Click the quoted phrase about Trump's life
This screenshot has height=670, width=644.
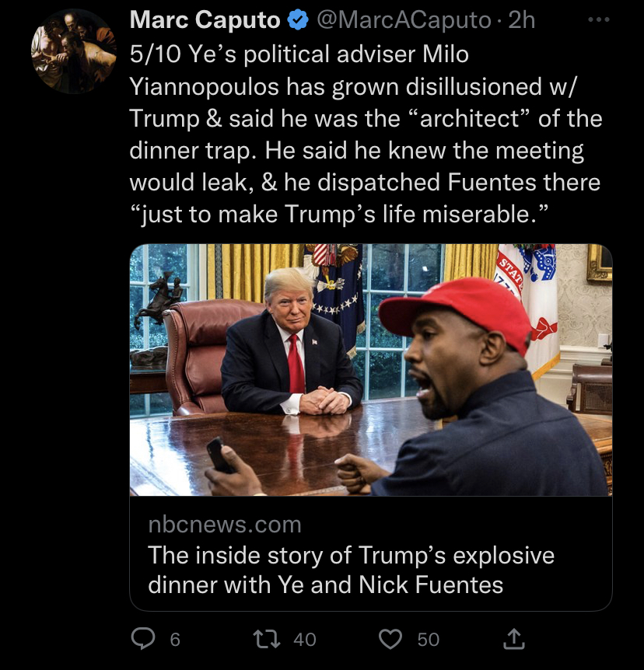pos(338,214)
